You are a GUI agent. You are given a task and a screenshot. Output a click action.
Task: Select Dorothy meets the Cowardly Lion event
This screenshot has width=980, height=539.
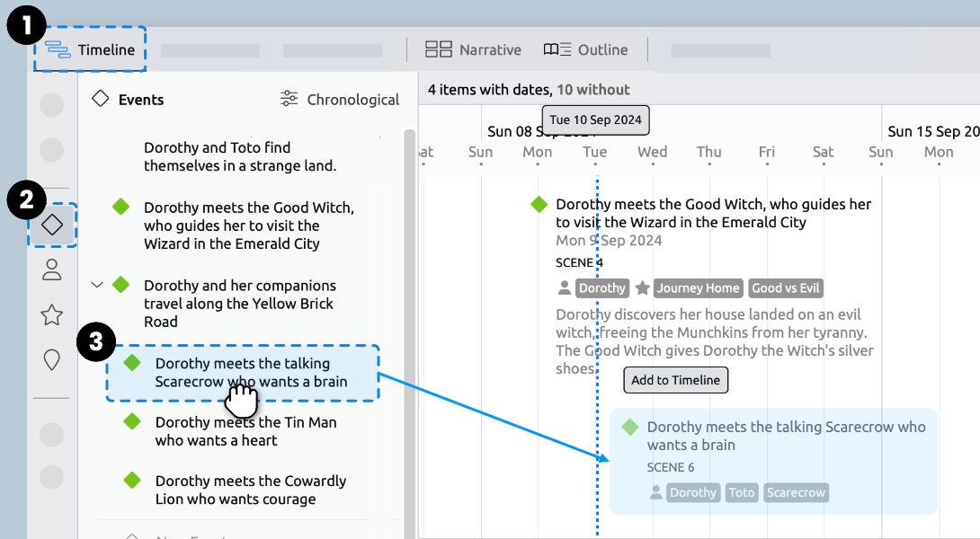(x=251, y=490)
